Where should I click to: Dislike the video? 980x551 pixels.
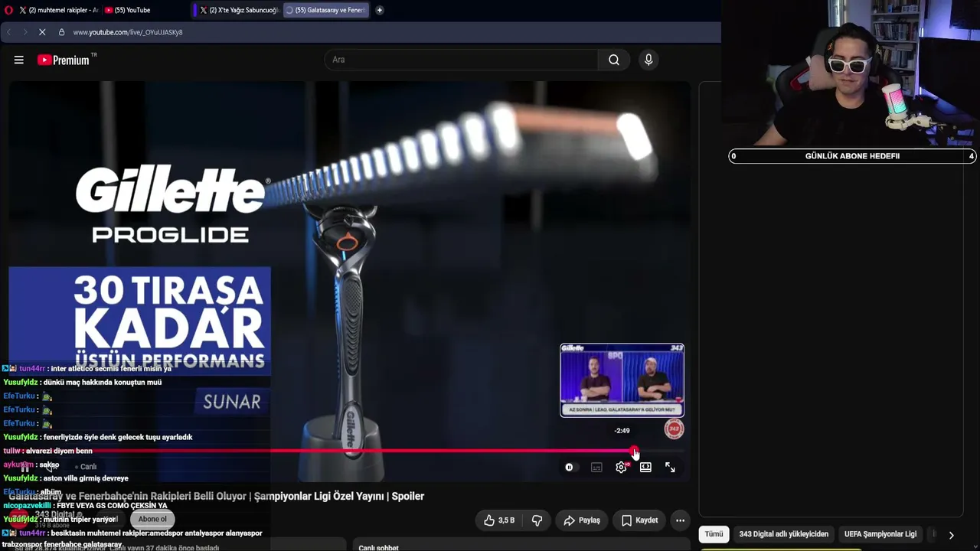[x=537, y=520]
